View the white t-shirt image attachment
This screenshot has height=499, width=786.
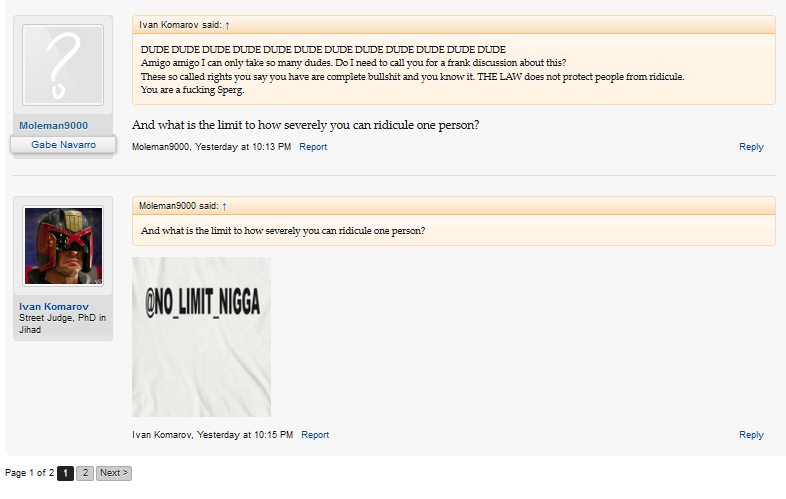(x=202, y=337)
